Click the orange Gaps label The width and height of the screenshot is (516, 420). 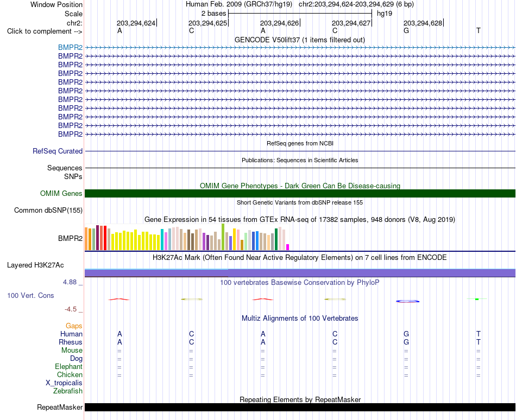tap(74, 326)
